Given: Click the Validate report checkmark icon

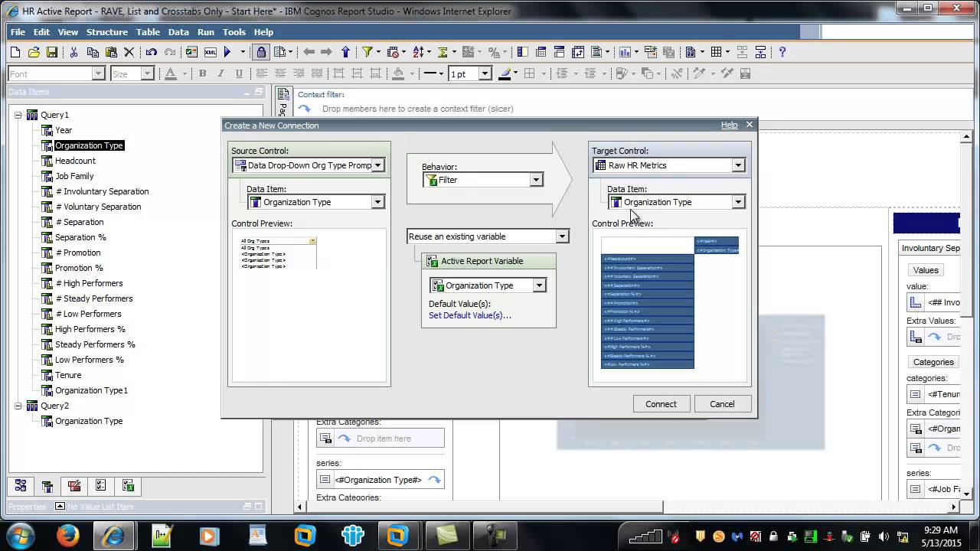Looking at the screenshot, I should pyautogui.click(x=191, y=52).
